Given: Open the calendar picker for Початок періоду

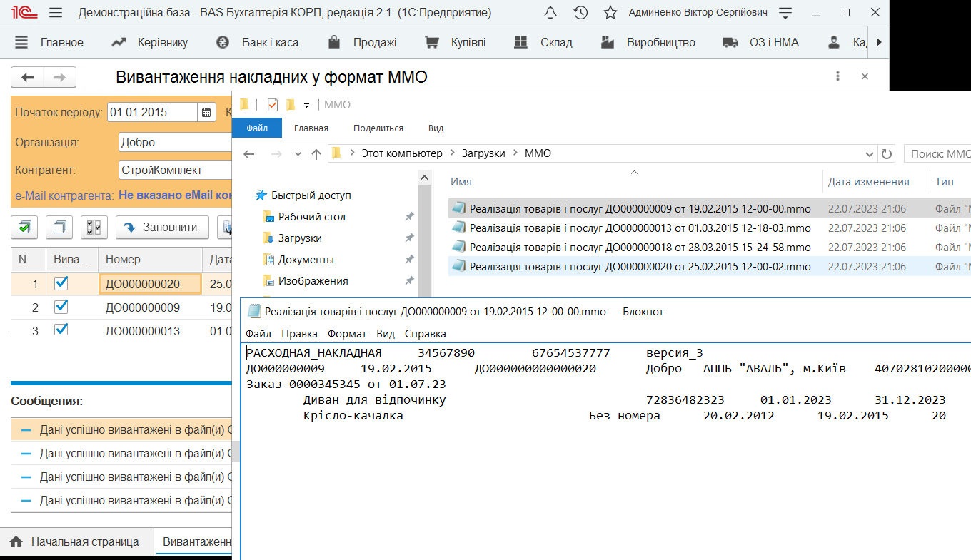Looking at the screenshot, I should click(206, 112).
